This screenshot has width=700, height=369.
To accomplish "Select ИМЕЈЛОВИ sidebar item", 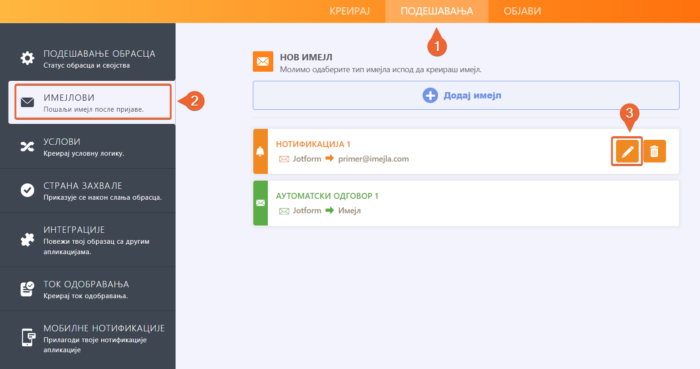I will [92, 102].
